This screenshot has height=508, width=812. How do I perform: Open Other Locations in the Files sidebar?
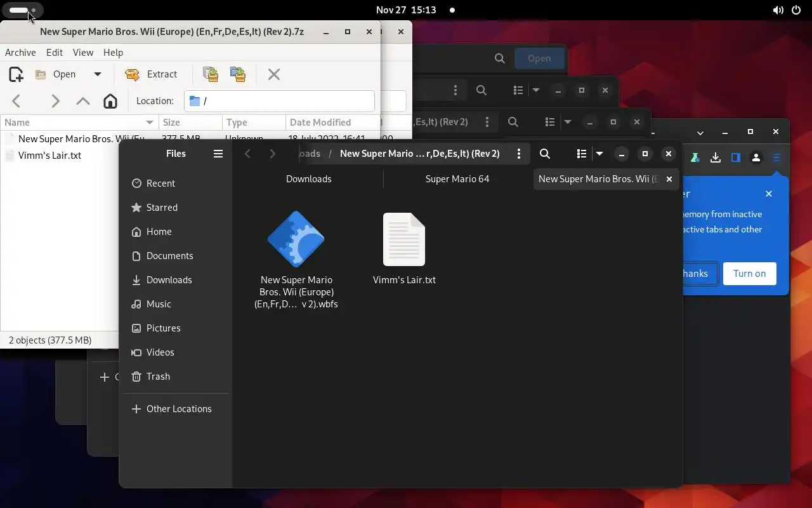176,409
